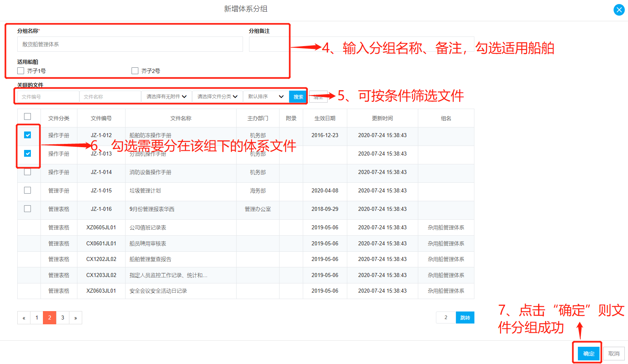
Task: Open the 请选择有无附件 dropdown
Action: pyautogui.click(x=166, y=97)
